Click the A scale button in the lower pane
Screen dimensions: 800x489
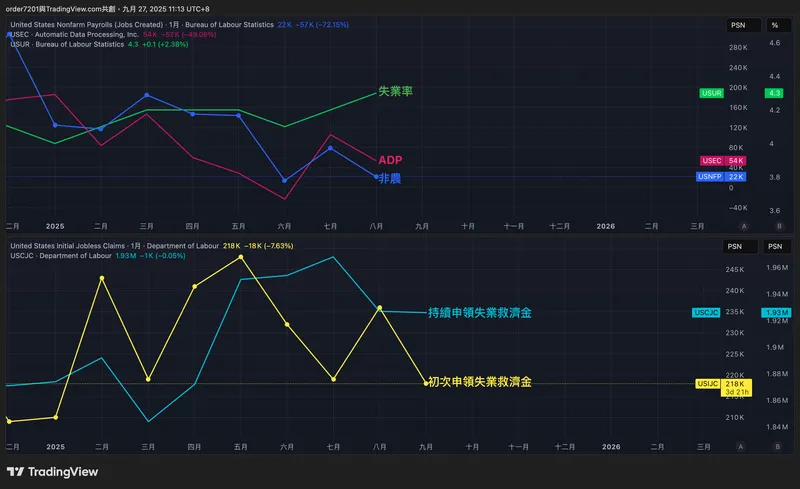[x=739, y=446]
